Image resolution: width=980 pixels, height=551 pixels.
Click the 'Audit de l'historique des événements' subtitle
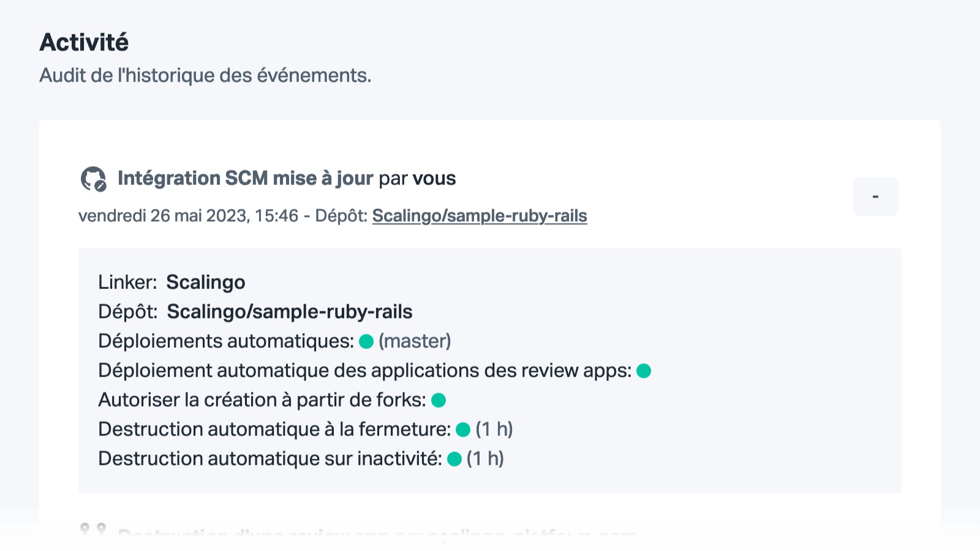(206, 75)
